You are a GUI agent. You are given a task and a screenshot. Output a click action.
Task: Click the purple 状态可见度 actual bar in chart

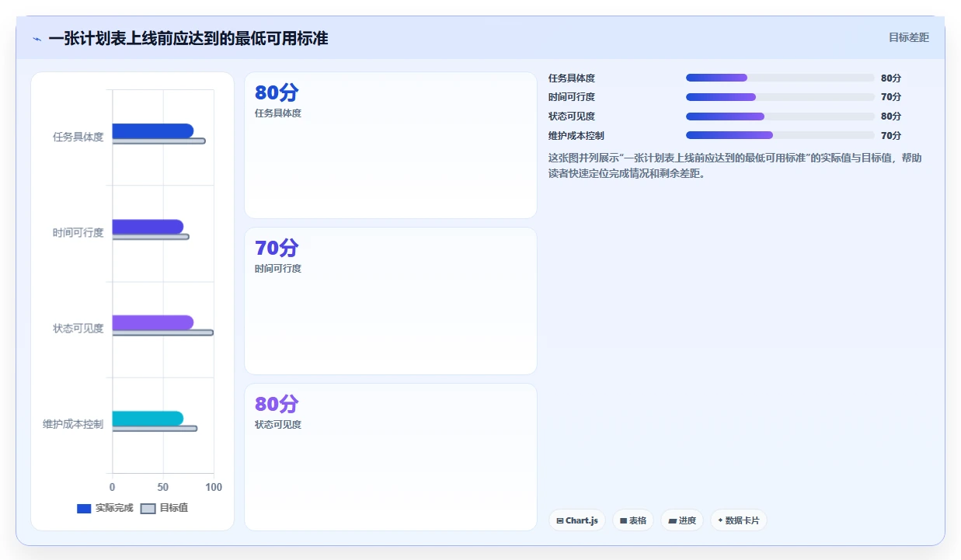(x=153, y=322)
